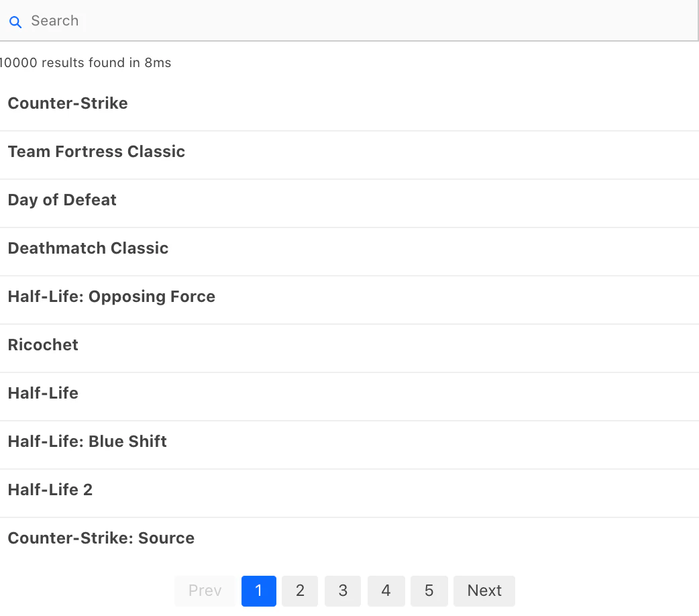Click the blue magnifier search icon
The width and height of the screenshot is (699, 616).
click(x=15, y=22)
